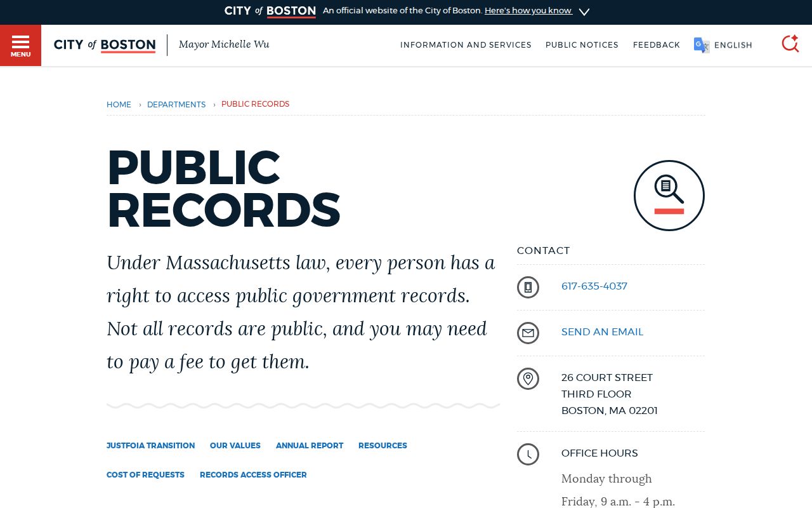The image size is (812, 508).
Task: Expand the official website banner chevron
Action: [584, 11]
